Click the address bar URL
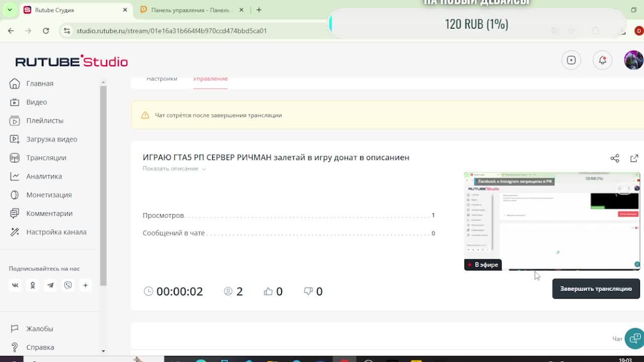Viewport: 644px width, 362px height. pos(172,31)
